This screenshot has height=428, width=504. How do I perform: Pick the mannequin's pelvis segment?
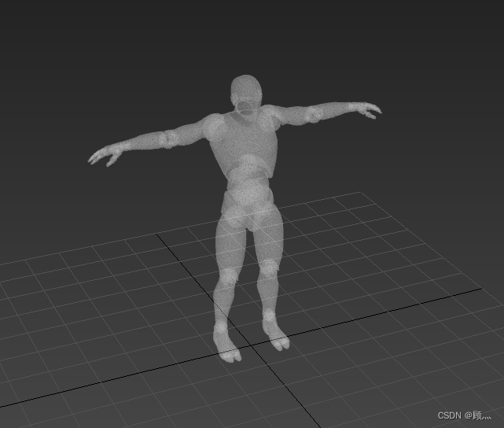(248, 210)
